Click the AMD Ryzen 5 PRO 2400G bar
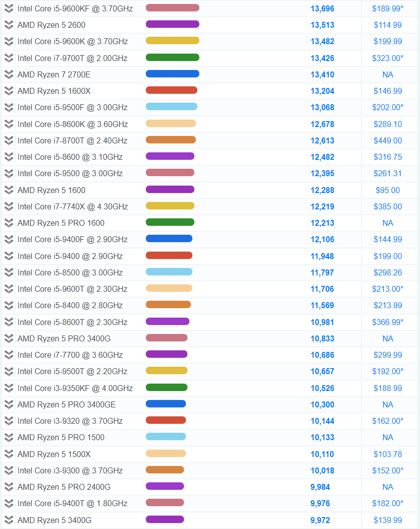This screenshot has width=420, height=529. click(x=165, y=486)
